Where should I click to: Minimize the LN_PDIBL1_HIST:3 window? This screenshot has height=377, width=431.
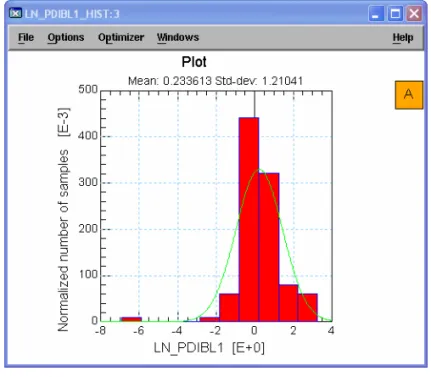tap(376, 14)
